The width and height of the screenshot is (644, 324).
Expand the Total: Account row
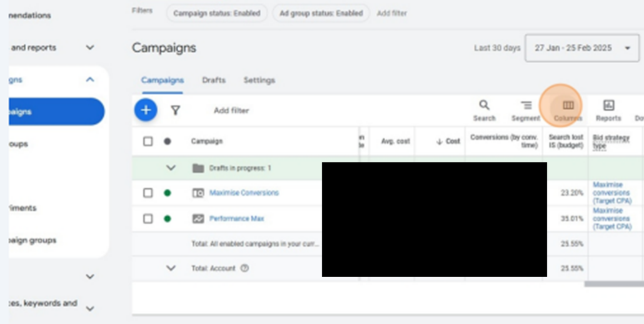tap(171, 268)
